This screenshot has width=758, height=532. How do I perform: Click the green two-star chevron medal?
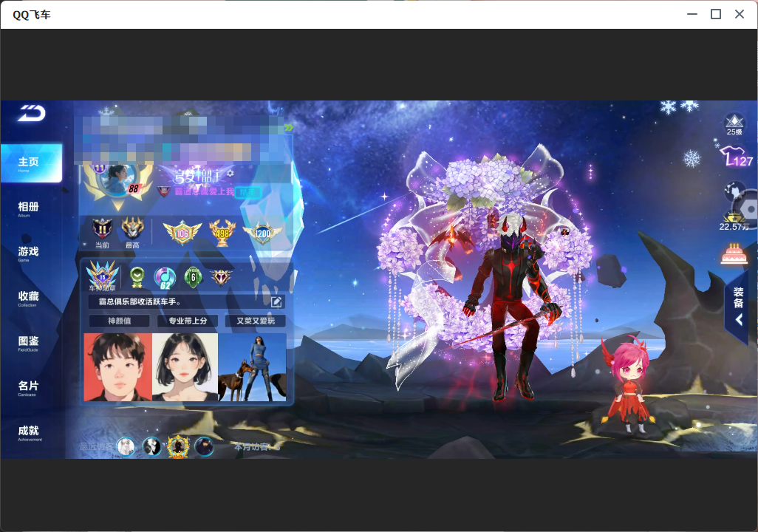pos(137,278)
